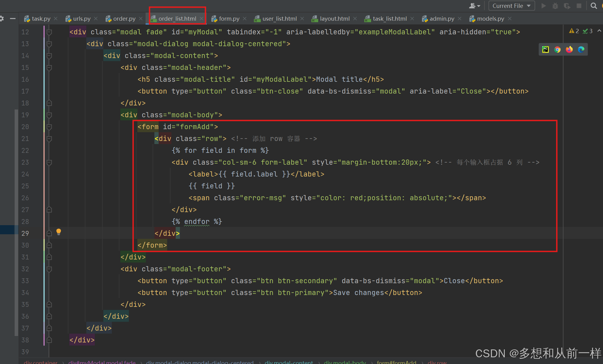Screen dimensions: 603x364
Task: Click form#formAdd in the breadcrumb bar
Action: [x=396, y=362]
